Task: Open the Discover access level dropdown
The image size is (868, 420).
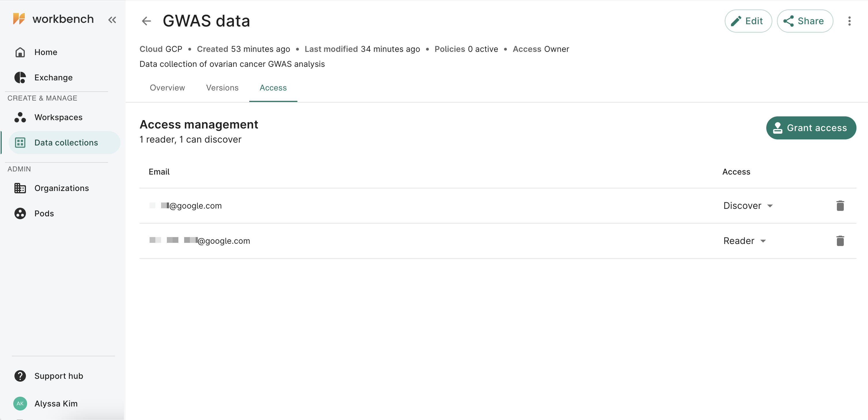Action: coord(748,205)
